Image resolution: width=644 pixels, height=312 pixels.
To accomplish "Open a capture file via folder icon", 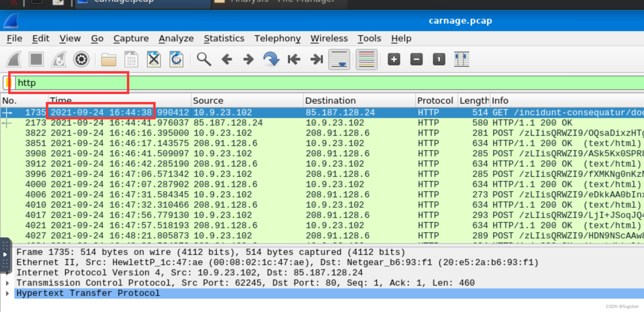I will point(109,60).
